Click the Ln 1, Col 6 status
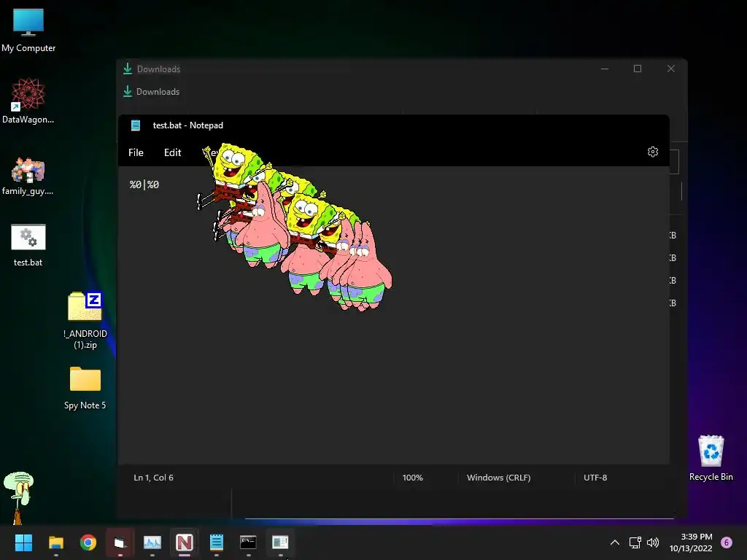The width and height of the screenshot is (747, 560). point(153,478)
